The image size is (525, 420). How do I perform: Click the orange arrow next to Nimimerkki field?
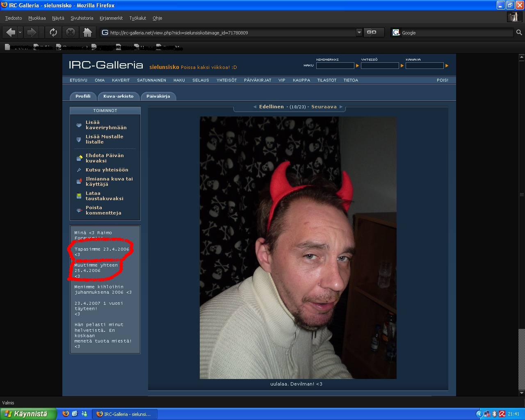[357, 66]
